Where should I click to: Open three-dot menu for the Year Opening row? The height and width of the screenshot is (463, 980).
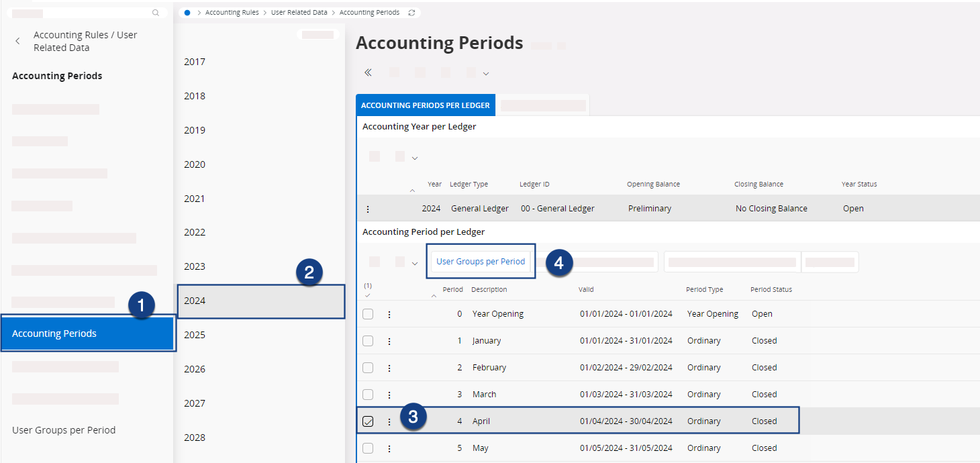click(389, 314)
